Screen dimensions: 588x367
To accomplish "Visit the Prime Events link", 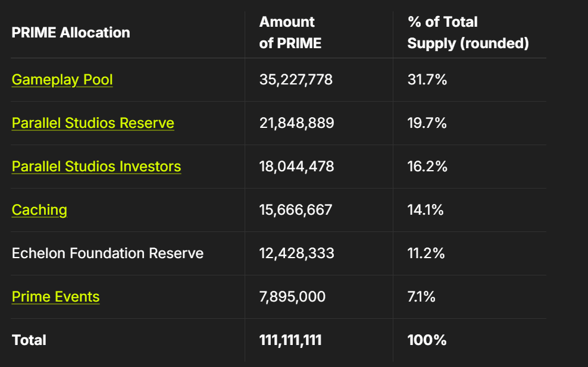I will (x=55, y=297).
